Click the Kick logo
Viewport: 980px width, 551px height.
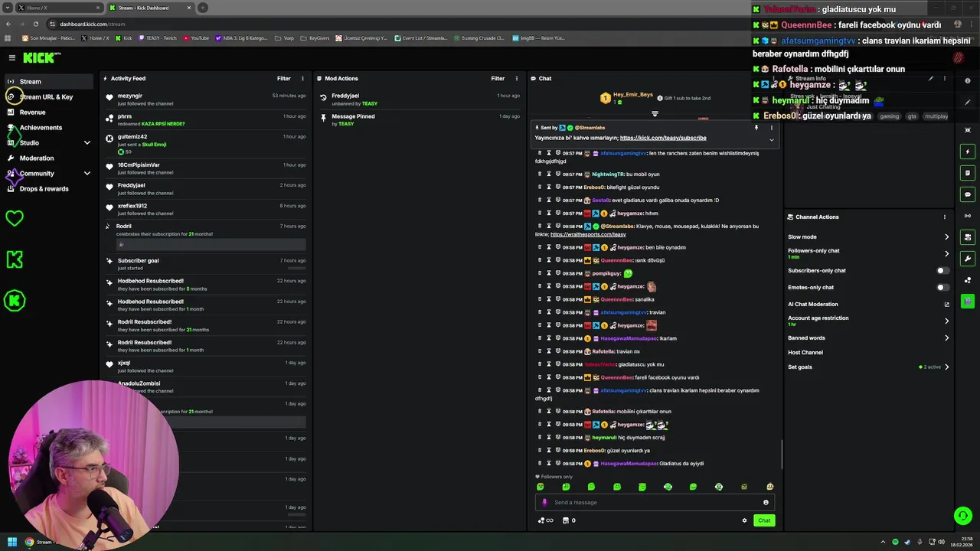tap(41, 57)
